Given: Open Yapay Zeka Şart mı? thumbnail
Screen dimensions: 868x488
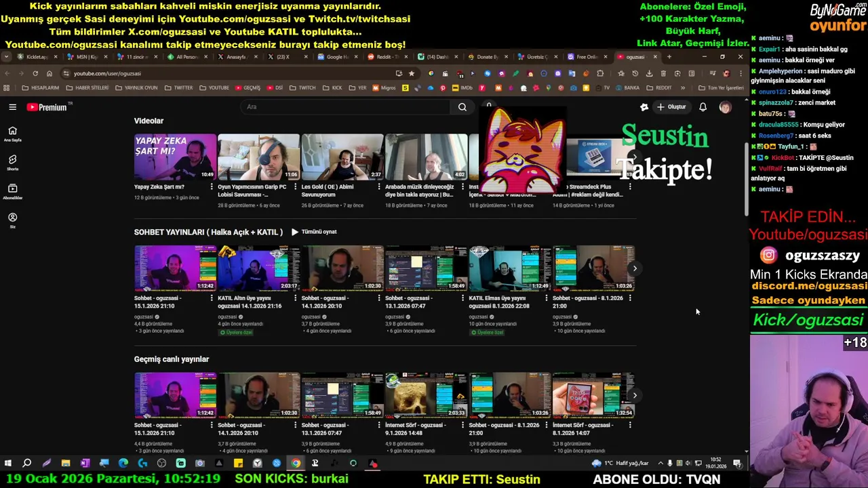Looking at the screenshot, I should click(x=175, y=157).
